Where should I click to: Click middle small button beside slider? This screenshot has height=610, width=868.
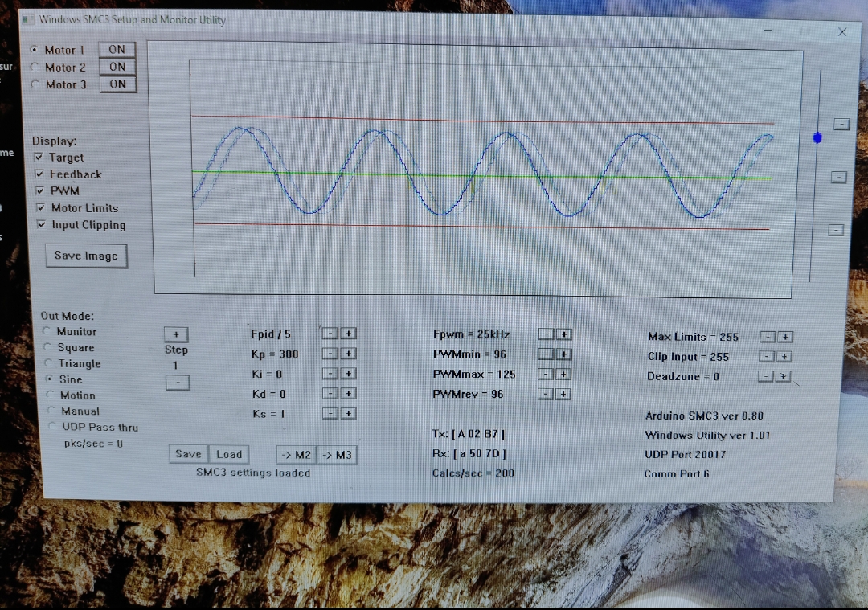pos(838,177)
